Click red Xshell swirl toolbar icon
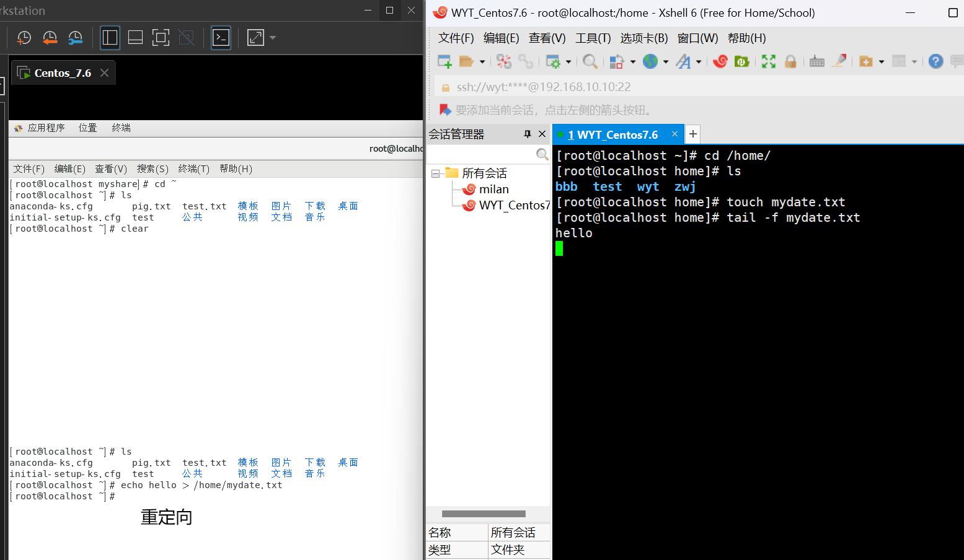This screenshot has height=560, width=964. 720,61
